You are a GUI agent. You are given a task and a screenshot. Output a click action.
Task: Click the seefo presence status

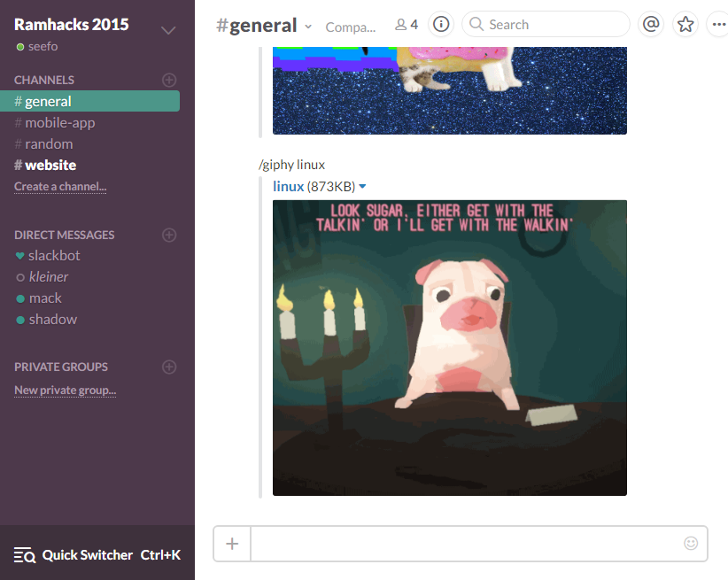pos(37,46)
